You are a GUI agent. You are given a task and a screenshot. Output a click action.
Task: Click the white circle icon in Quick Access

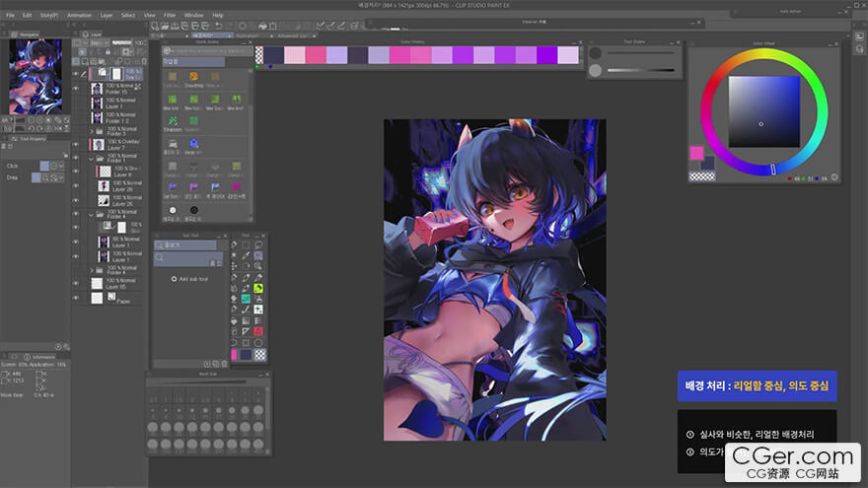(x=174, y=210)
